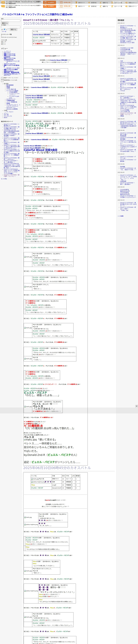Open 愚痴板 link
138x644 pixels.
click(x=8, y=103)
